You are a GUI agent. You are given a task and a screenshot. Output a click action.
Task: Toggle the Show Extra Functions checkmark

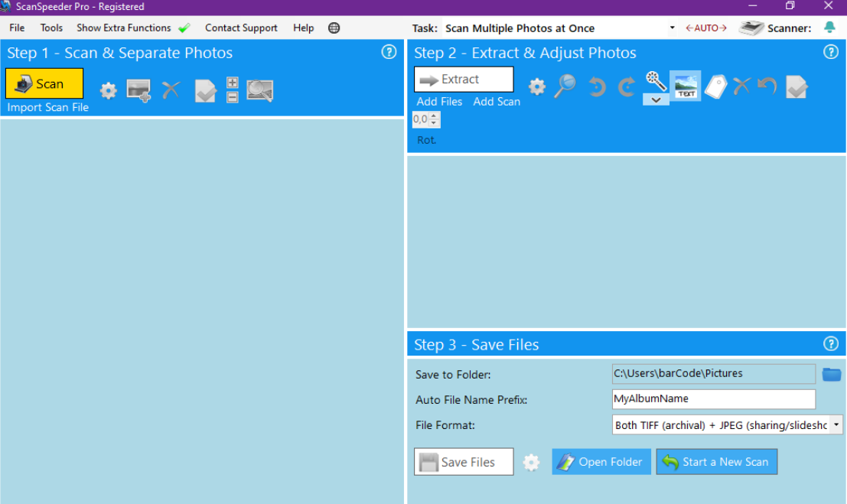pyautogui.click(x=184, y=28)
